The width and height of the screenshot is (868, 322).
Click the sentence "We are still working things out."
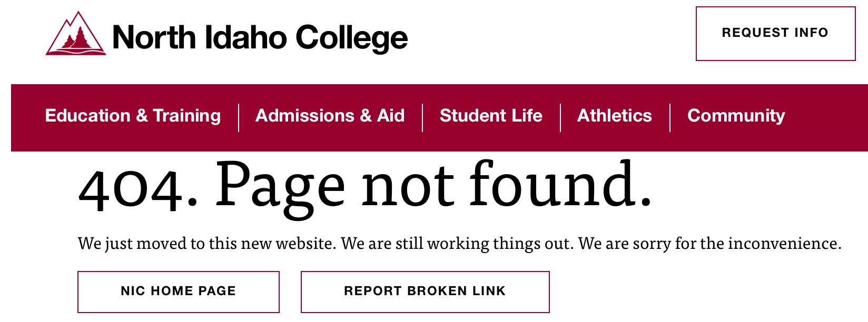pos(457,244)
